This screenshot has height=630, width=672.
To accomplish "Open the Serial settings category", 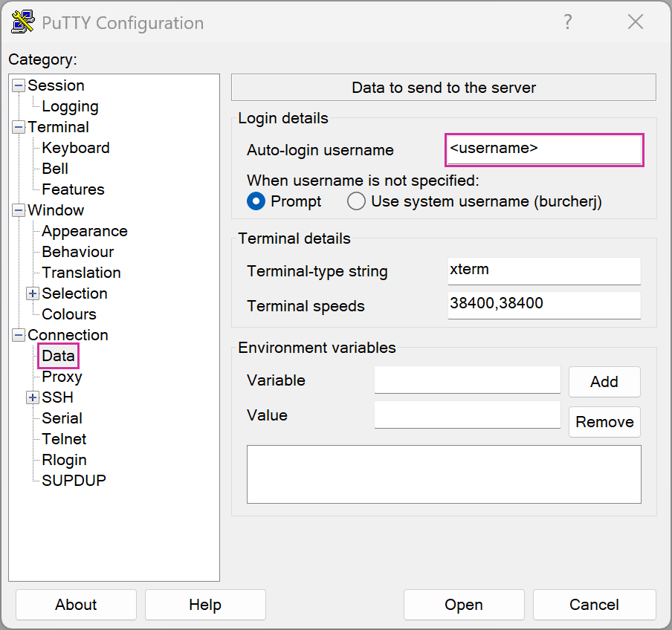I will (62, 418).
